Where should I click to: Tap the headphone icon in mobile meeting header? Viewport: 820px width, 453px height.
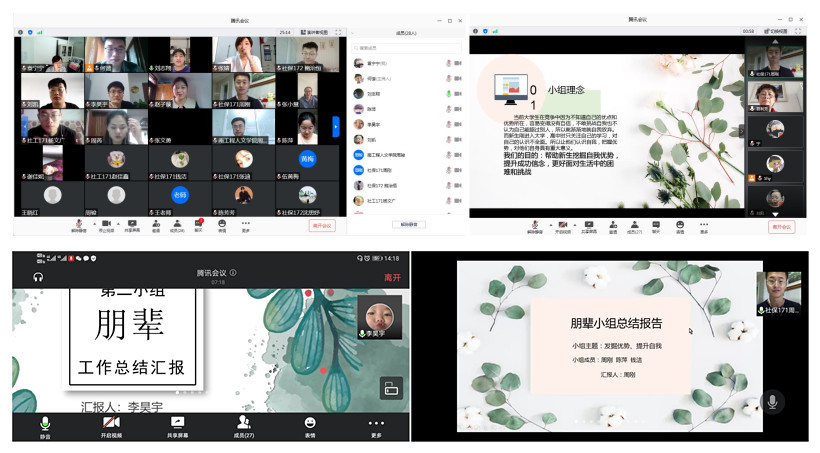38,277
